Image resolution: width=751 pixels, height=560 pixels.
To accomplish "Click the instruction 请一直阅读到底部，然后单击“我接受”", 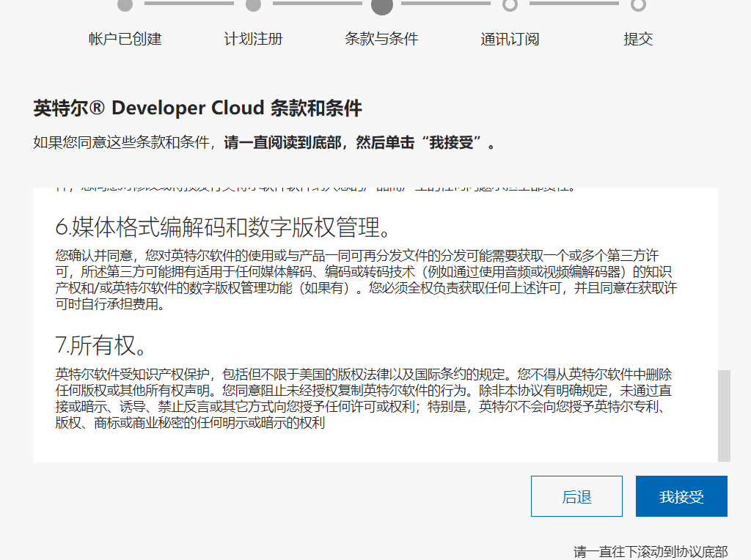I will pos(359,143).
